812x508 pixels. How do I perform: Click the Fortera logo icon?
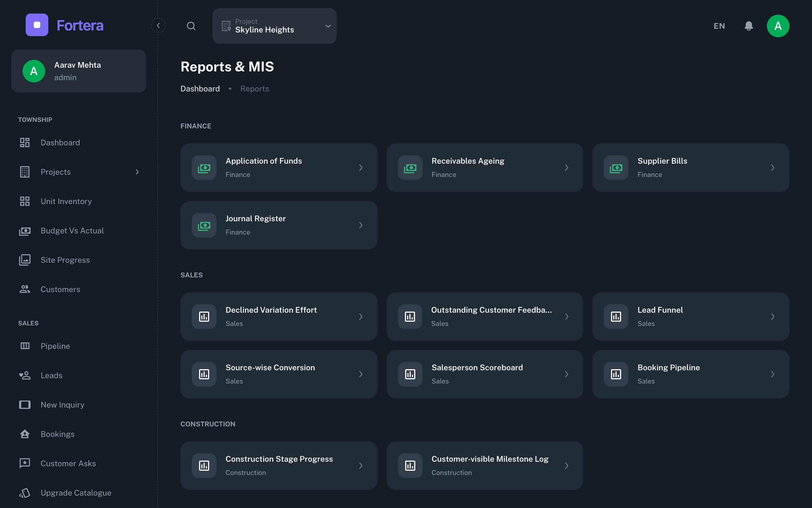(x=37, y=25)
